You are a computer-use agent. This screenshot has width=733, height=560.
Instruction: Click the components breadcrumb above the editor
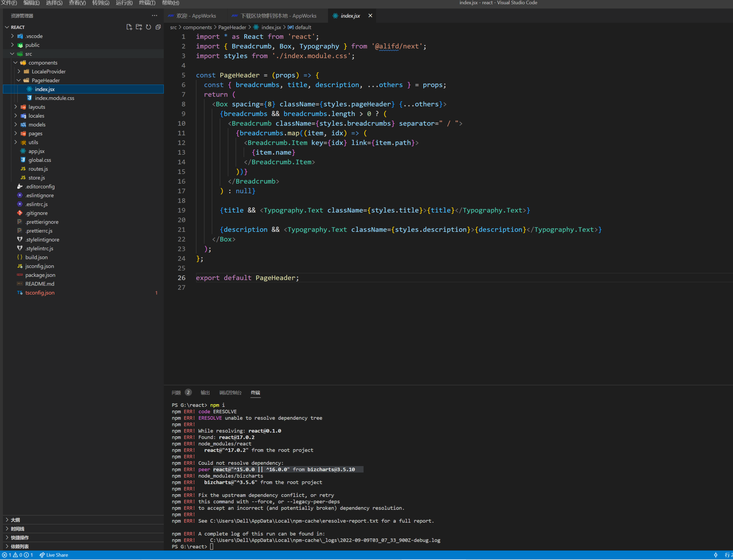point(197,27)
